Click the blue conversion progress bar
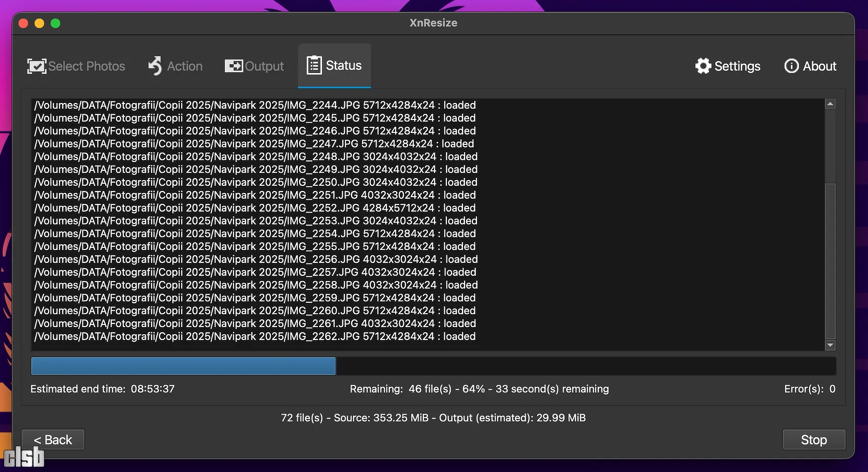The image size is (868, 472). (183, 366)
